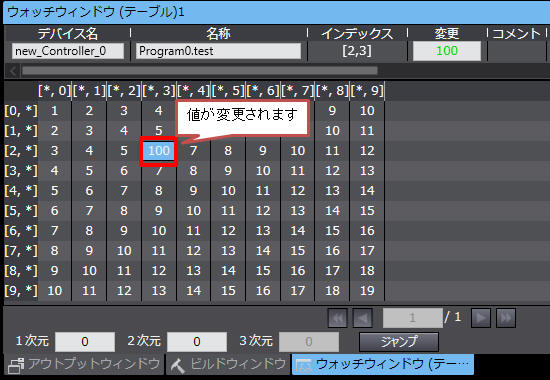This screenshot has width=550, height=380.
Task: Switch to the ビルドウィンドウ tab
Action: [x=228, y=364]
